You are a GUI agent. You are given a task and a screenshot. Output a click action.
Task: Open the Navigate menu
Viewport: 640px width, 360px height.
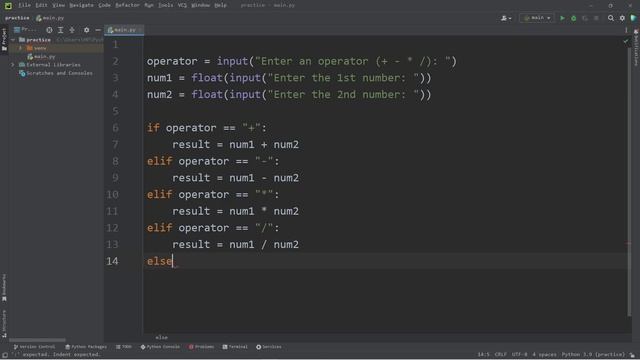click(81, 5)
